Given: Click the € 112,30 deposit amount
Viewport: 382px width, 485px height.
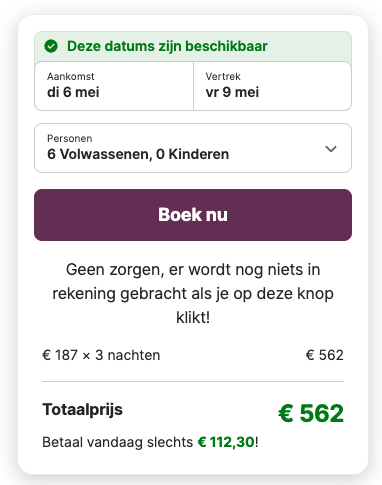Looking at the screenshot, I should 226,442.
